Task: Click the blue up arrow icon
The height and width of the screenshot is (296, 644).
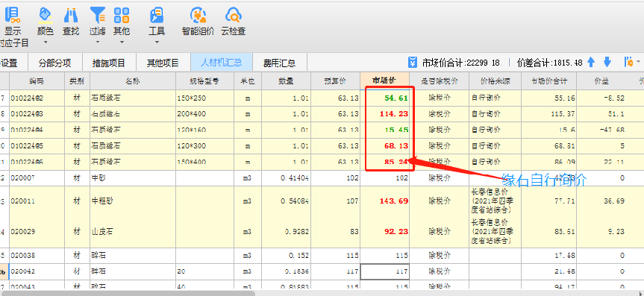Action: tap(591, 63)
